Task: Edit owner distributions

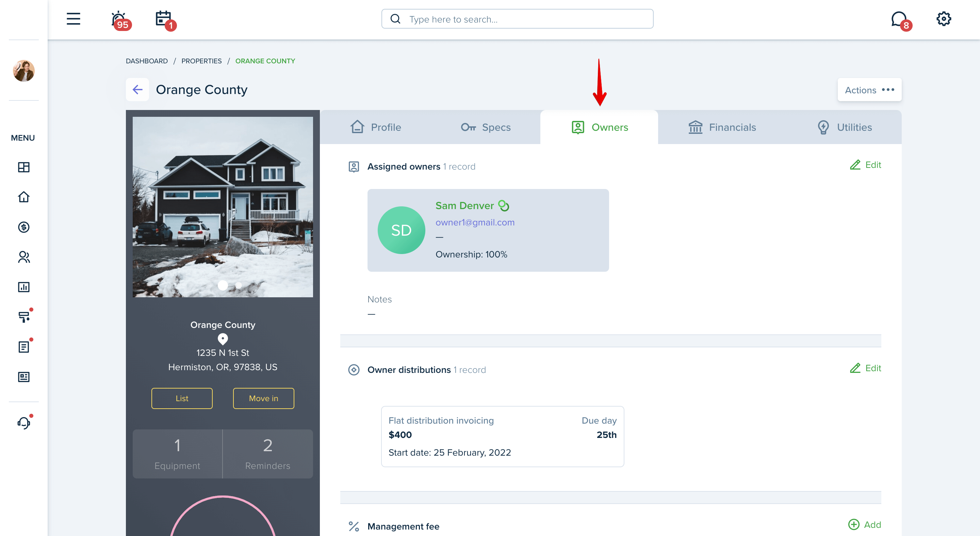Action: [865, 368]
